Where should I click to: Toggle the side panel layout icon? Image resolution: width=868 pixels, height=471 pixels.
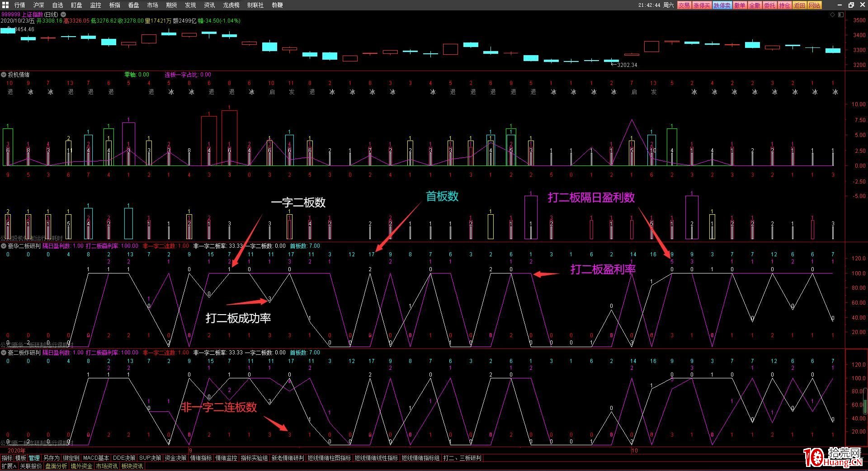[x=840, y=15]
